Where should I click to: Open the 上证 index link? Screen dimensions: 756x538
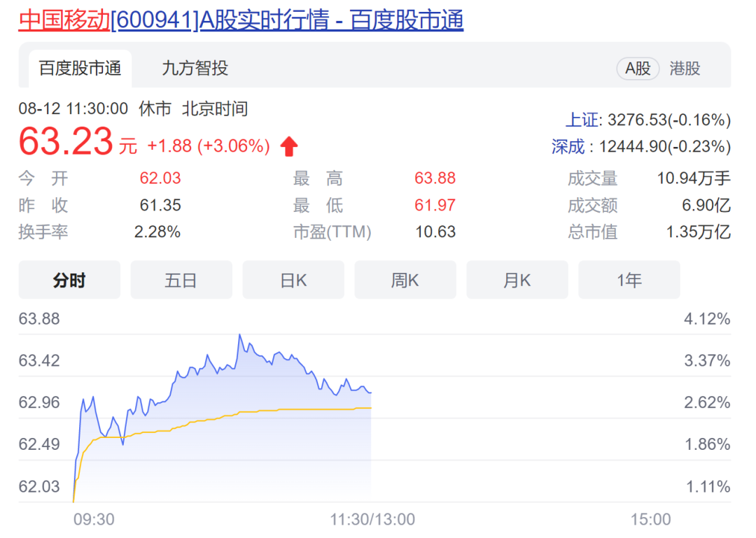582,120
